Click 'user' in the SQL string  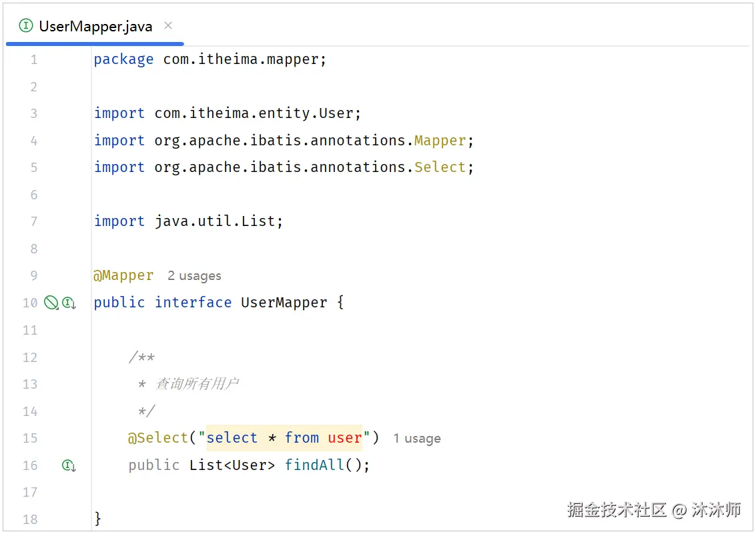click(345, 438)
